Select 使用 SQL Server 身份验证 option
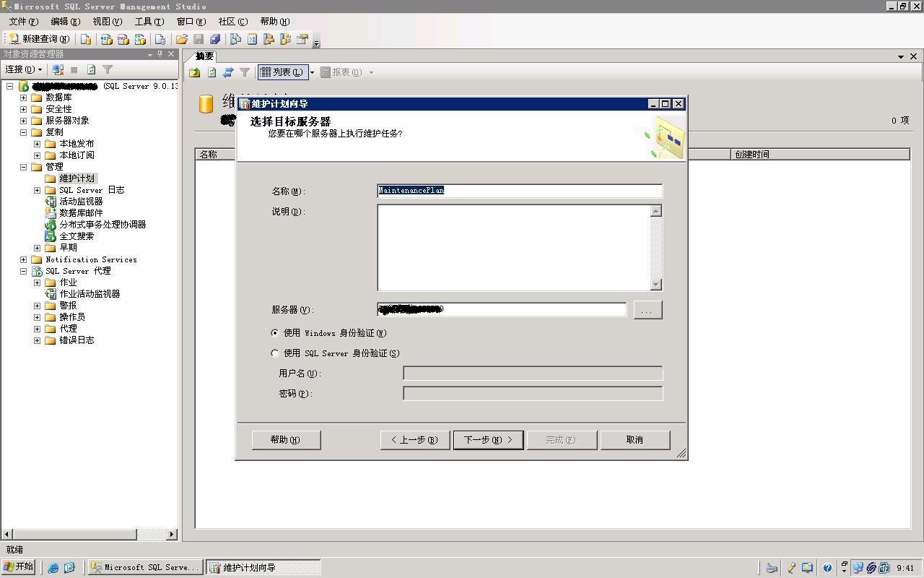The image size is (924, 578). coord(275,353)
